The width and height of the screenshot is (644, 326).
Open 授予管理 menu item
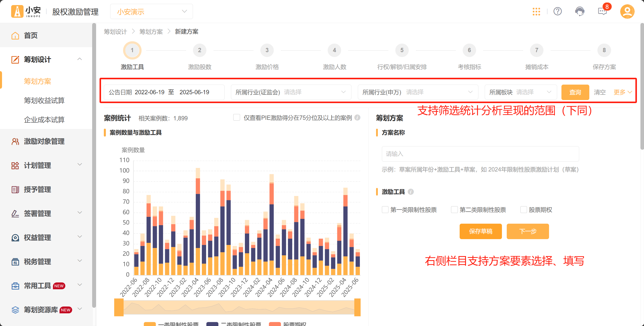[x=46, y=189]
